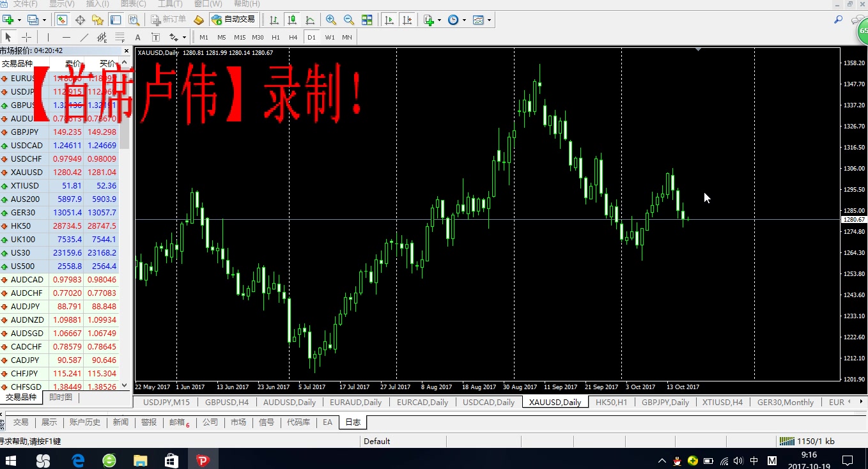
Task: Switch chart to bar chart style
Action: (274, 20)
